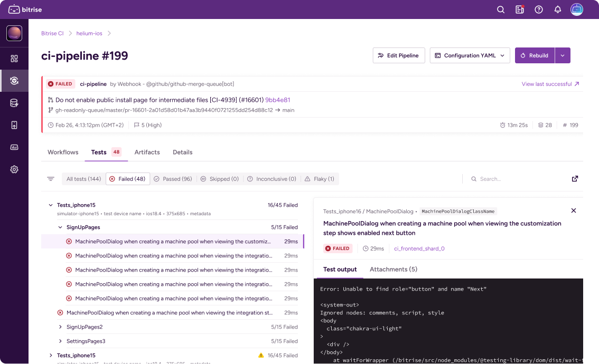The width and height of the screenshot is (599, 364).
Task: Click the 48 failed count badge on Tests tab
Action: click(x=117, y=152)
